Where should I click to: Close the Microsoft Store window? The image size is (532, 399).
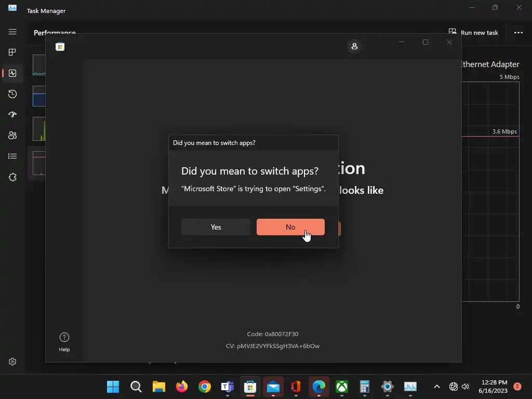point(449,42)
